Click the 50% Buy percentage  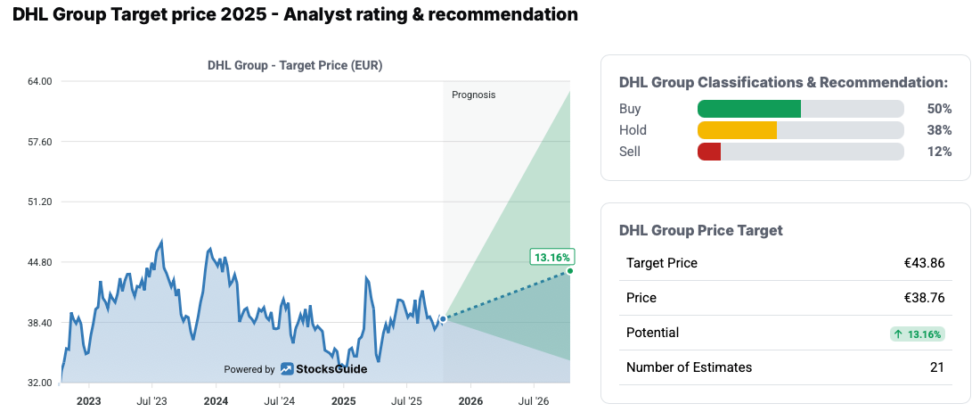point(939,109)
